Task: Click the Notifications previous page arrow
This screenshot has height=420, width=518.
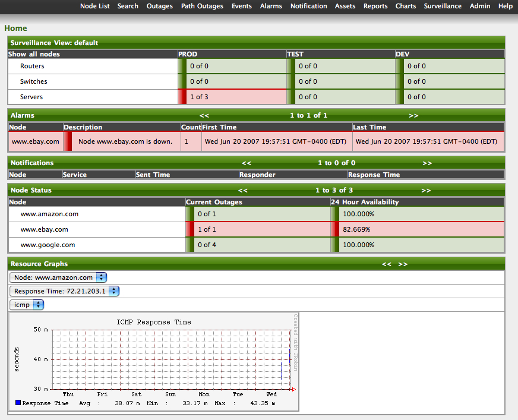Action: pyautogui.click(x=246, y=163)
